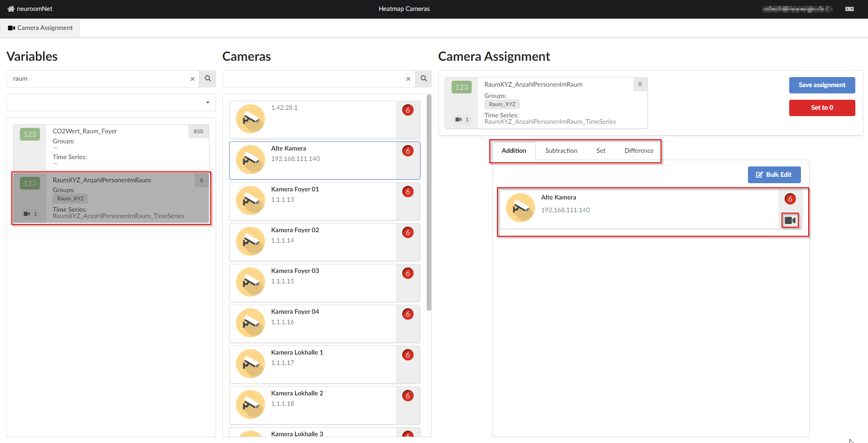Click the camera icon next to Alte Kamera assignment

coord(790,220)
